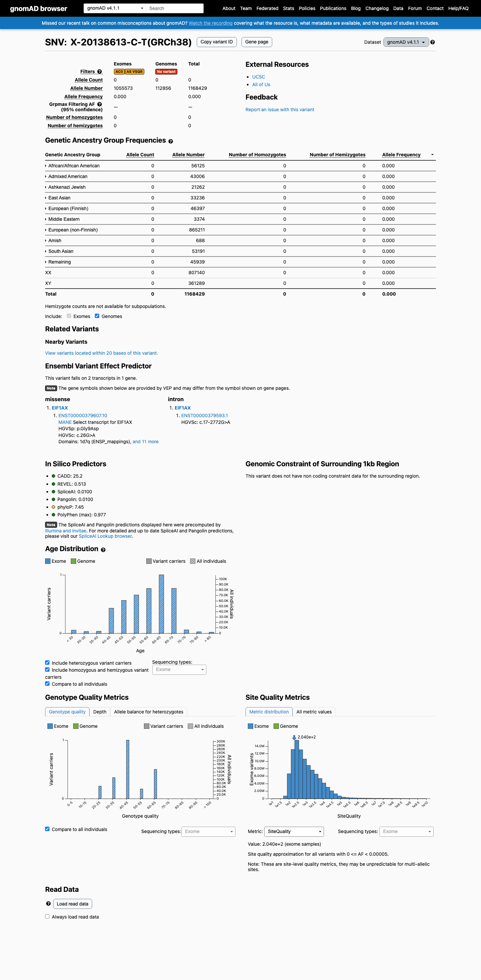Switch to Allele balance for heterozygotes tab

148,712
